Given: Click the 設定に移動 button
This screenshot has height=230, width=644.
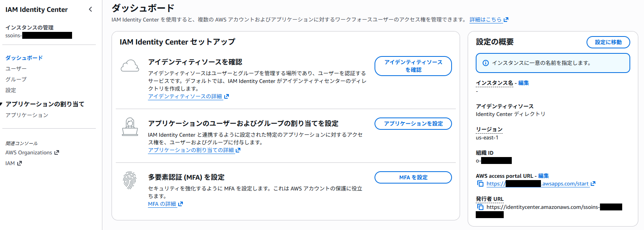Looking at the screenshot, I should click(x=608, y=42).
